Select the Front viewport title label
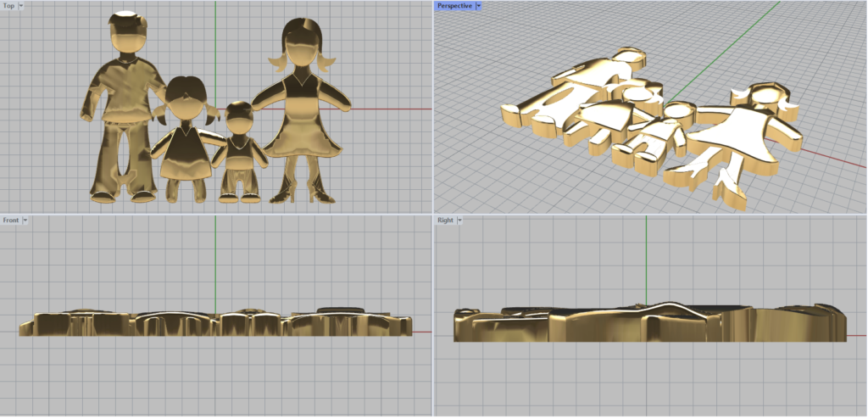This screenshot has height=419, width=868. coord(11,221)
